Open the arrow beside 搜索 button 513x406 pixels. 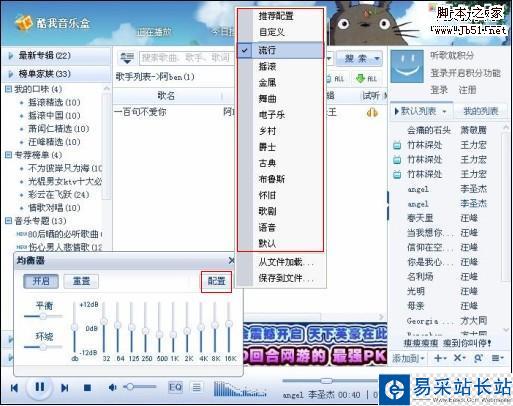click(x=377, y=59)
